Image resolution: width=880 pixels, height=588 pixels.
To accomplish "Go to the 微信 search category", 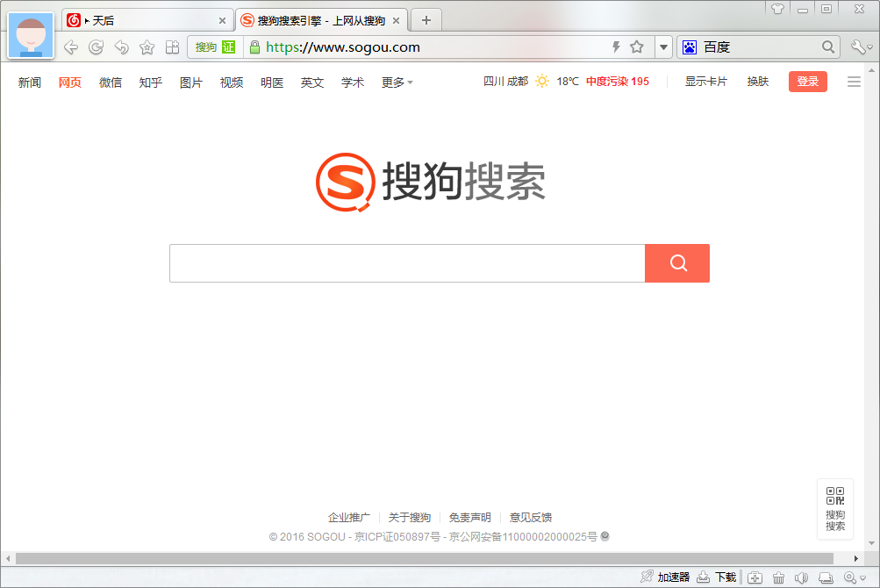I will click(111, 82).
